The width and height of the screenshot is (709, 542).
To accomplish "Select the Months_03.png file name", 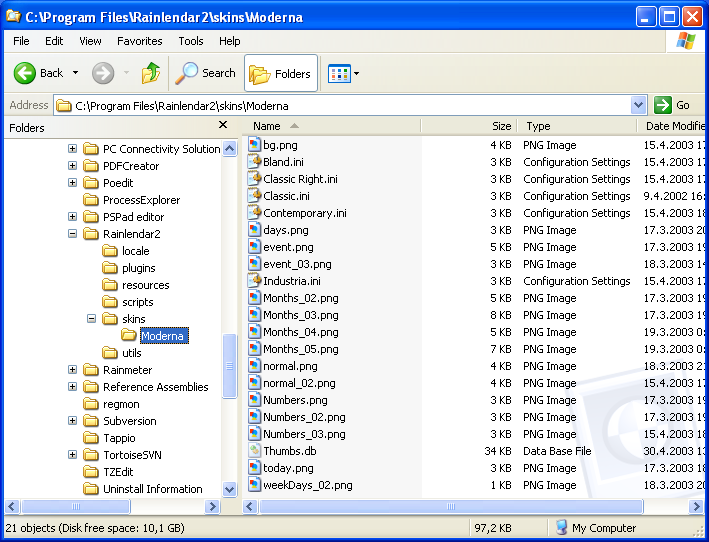I will 301,315.
